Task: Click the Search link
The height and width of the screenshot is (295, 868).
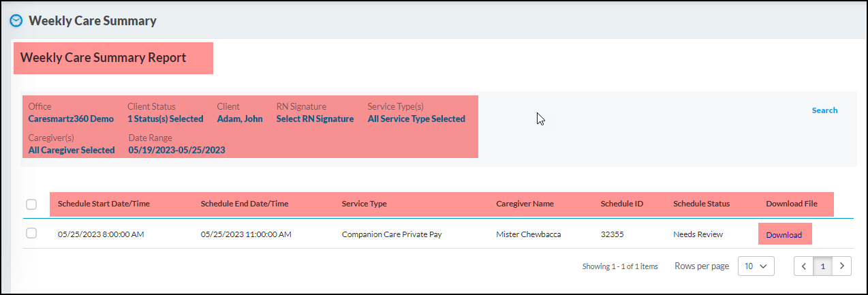Action: point(824,110)
